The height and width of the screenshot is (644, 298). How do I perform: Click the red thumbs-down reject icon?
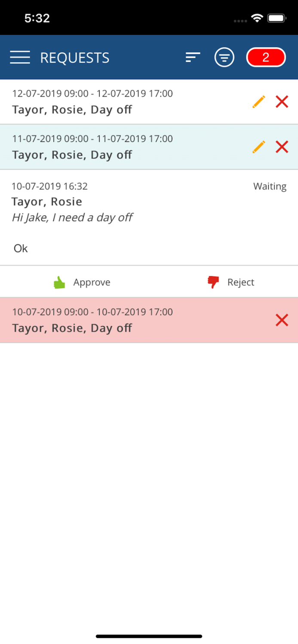pos(212,281)
